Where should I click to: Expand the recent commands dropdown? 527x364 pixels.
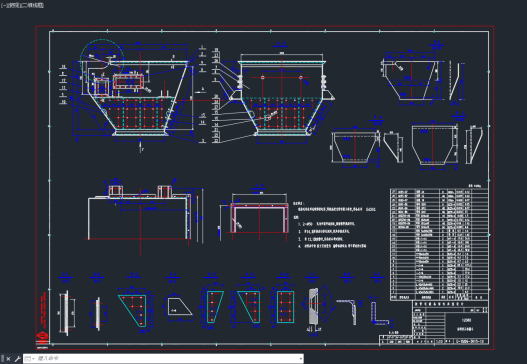pos(30,359)
